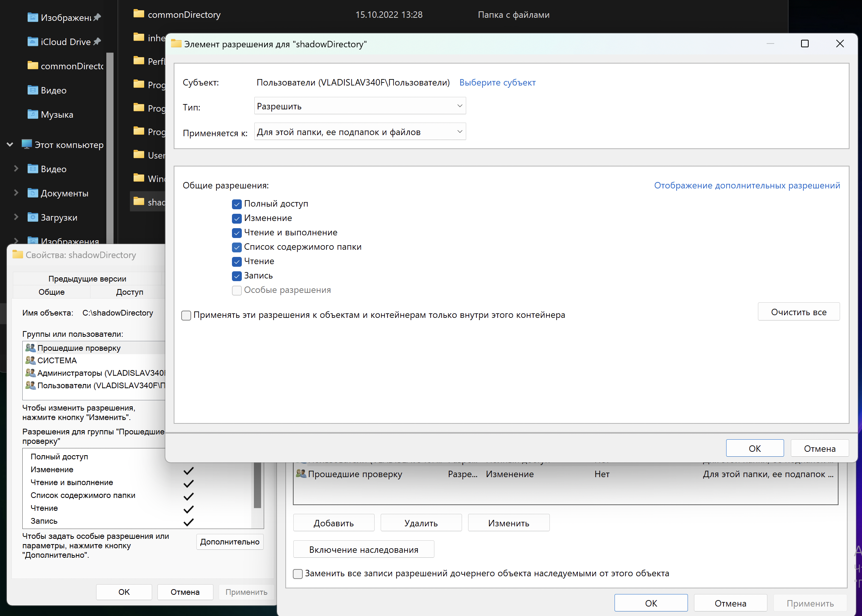This screenshot has width=862, height=616.
Task: Click the Включение наследования button
Action: (x=363, y=549)
